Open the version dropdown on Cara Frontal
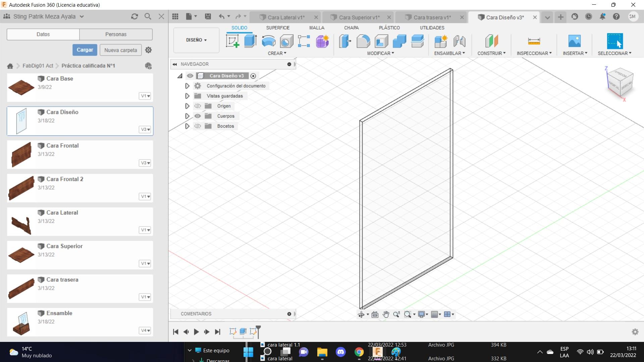Viewport: 644px width, 362px height. [x=145, y=163]
